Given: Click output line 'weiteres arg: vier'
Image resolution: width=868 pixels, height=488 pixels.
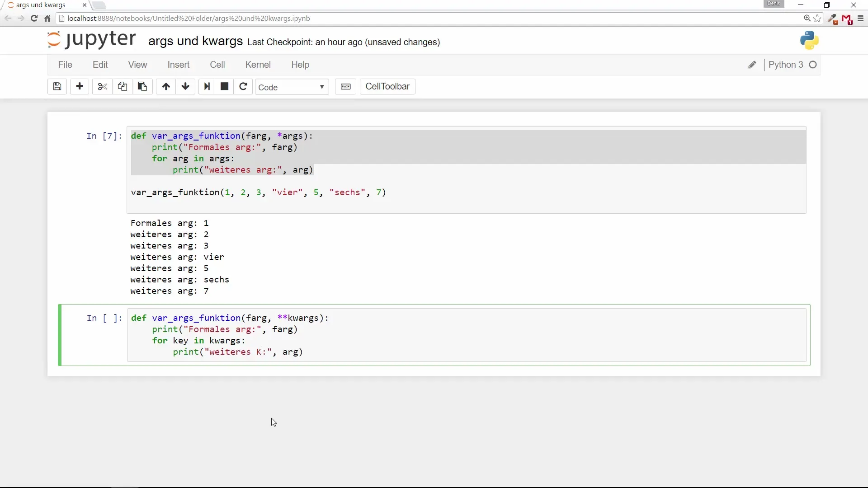Looking at the screenshot, I should (177, 257).
